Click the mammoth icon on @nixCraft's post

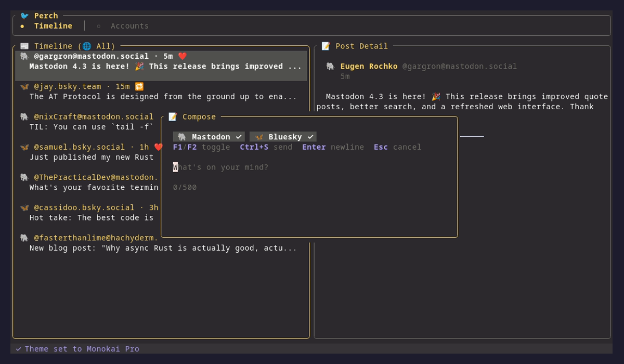point(23,116)
